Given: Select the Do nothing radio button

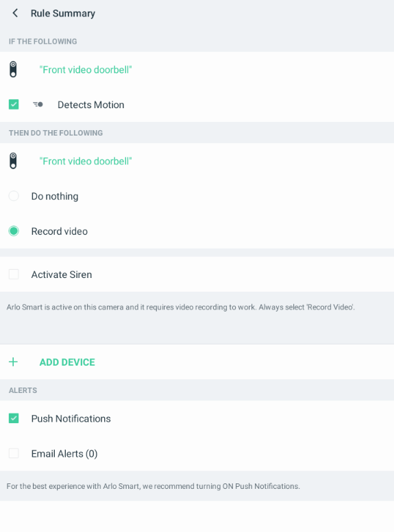Looking at the screenshot, I should coord(14,196).
